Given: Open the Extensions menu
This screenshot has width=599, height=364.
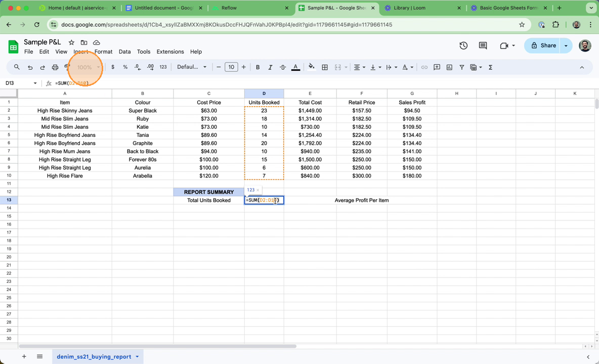Looking at the screenshot, I should [x=170, y=52].
